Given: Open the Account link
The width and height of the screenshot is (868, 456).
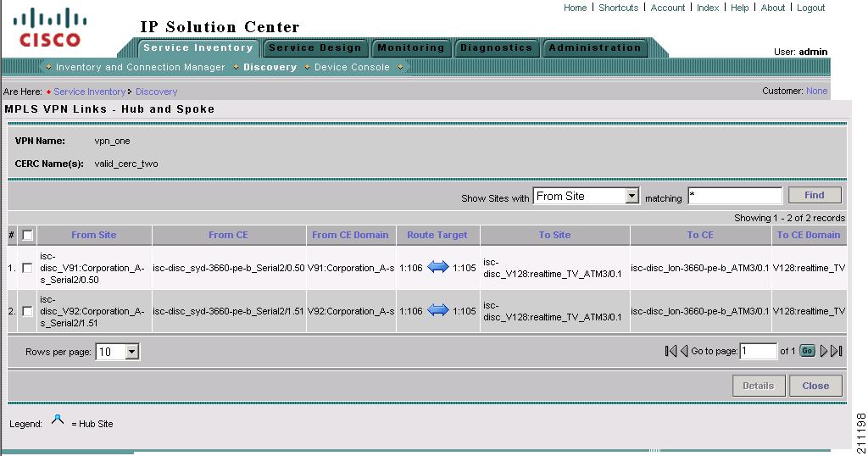Looking at the screenshot, I should (668, 8).
